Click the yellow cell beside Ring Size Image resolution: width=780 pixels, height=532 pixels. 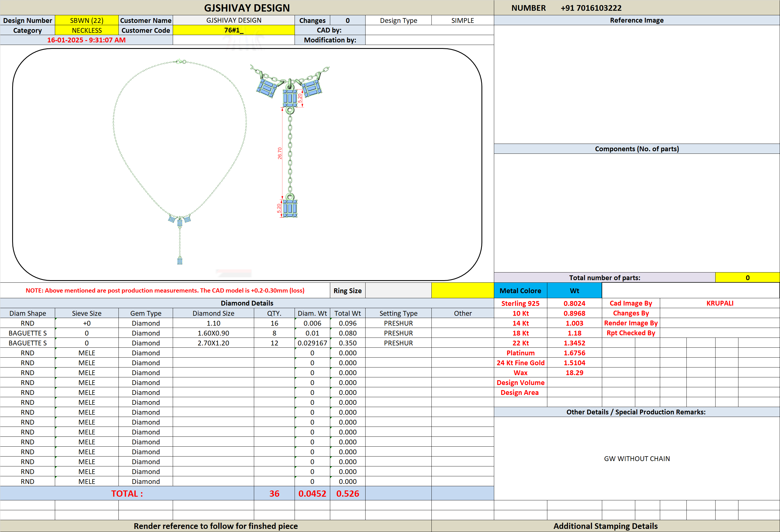pos(463,290)
